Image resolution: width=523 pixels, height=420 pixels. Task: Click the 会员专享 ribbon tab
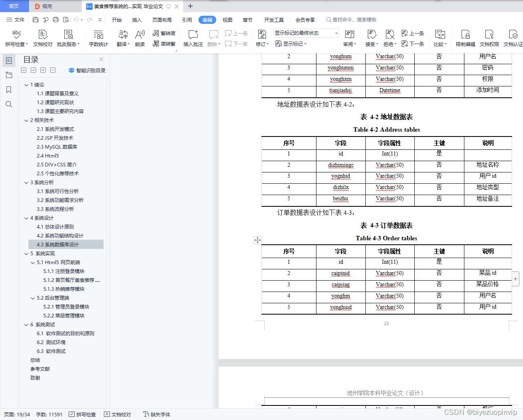(x=305, y=20)
